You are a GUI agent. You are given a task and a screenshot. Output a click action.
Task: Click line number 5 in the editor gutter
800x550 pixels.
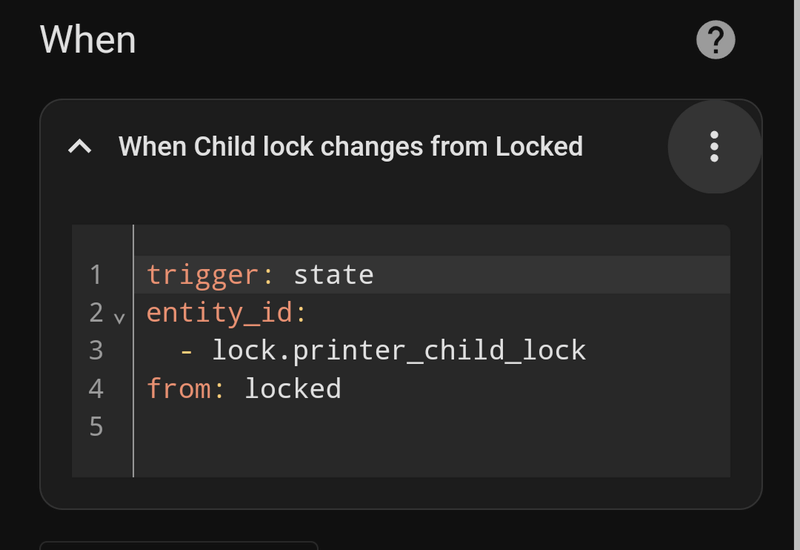96,426
